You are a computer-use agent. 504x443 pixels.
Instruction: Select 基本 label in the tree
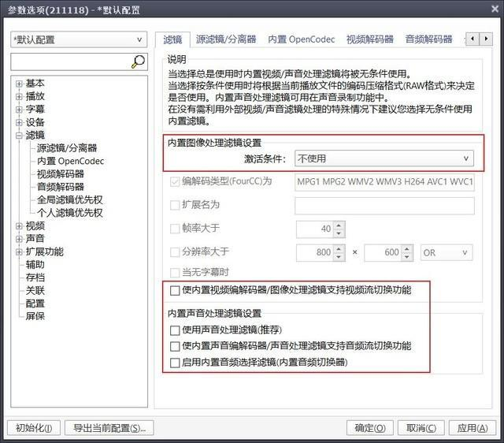[x=35, y=84]
